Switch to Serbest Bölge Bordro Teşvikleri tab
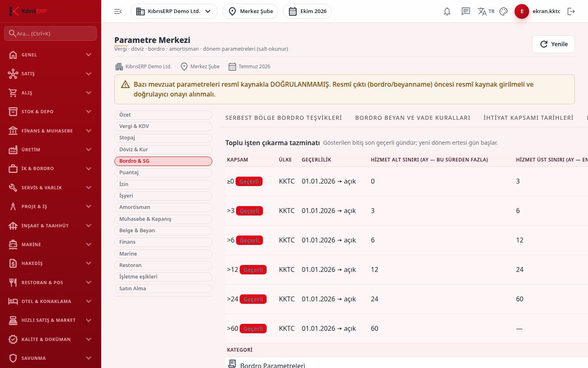 (283, 118)
